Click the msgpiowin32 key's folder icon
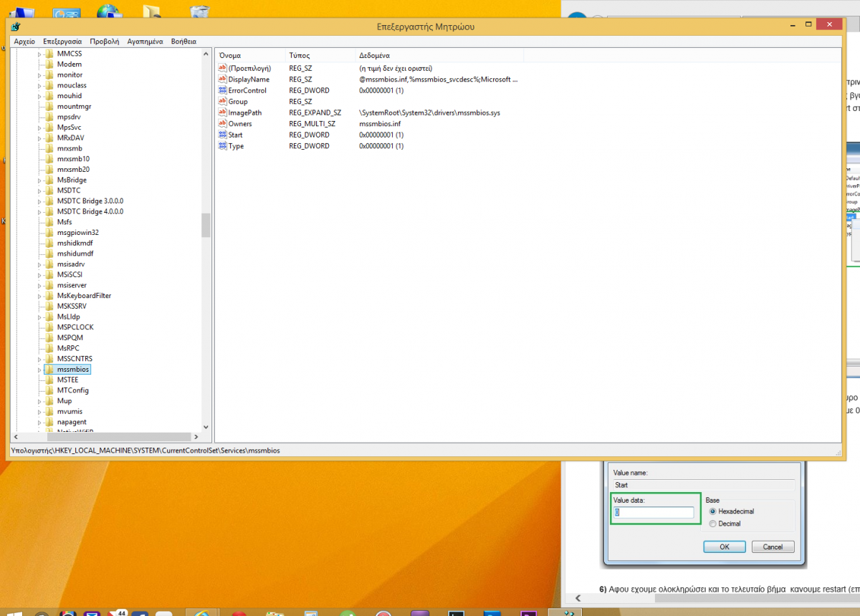The width and height of the screenshot is (860, 616). [x=49, y=233]
